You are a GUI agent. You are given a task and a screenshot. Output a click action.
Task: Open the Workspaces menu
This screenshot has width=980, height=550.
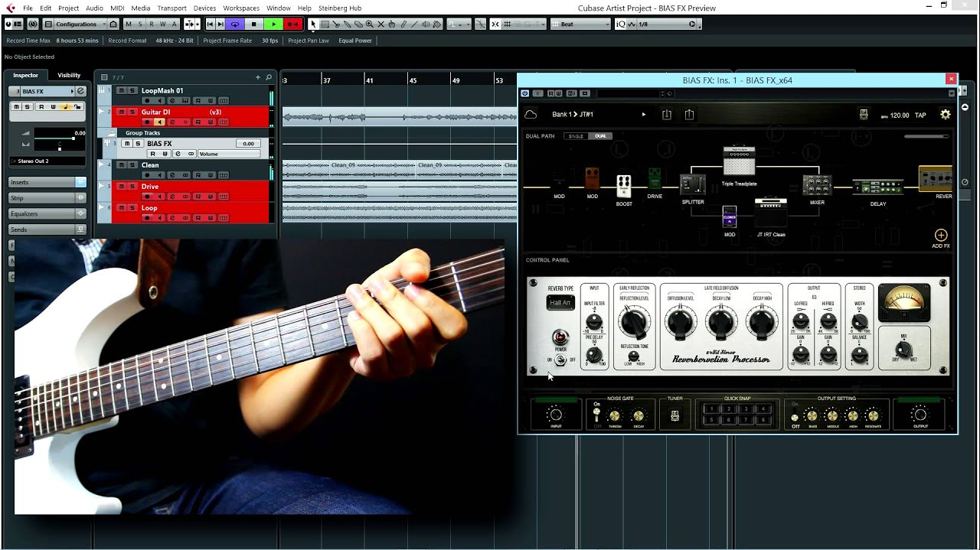[241, 8]
